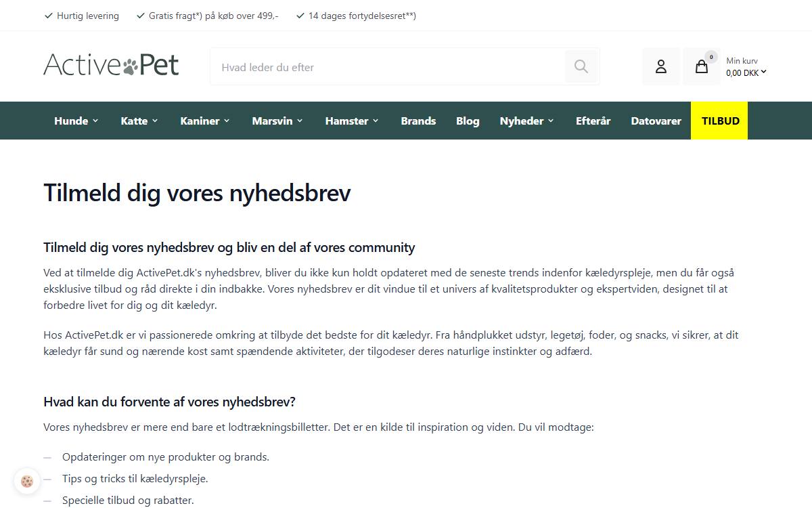Expand the Katte menu chevron

pyautogui.click(x=155, y=121)
